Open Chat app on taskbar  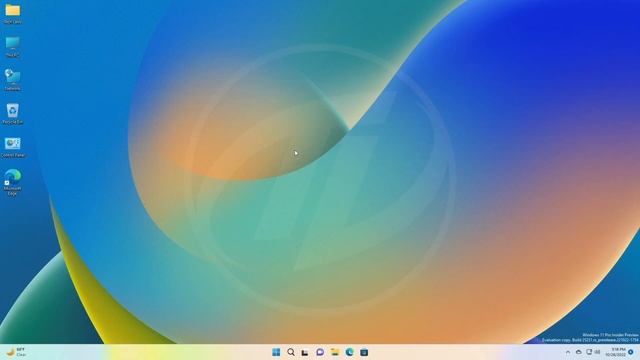point(320,352)
